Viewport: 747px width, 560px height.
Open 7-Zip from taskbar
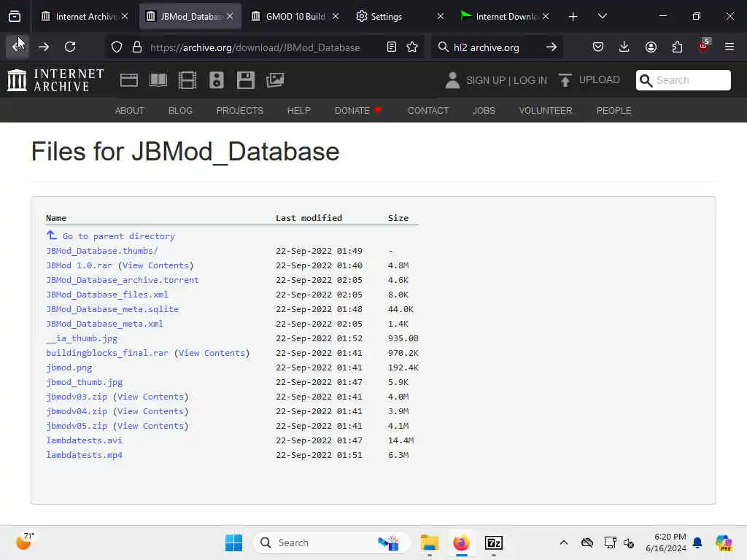pyautogui.click(x=494, y=542)
